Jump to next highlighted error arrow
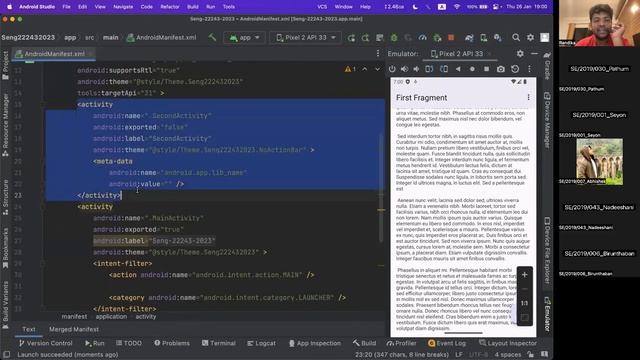Viewport: 640px width, 360px height. (377, 69)
